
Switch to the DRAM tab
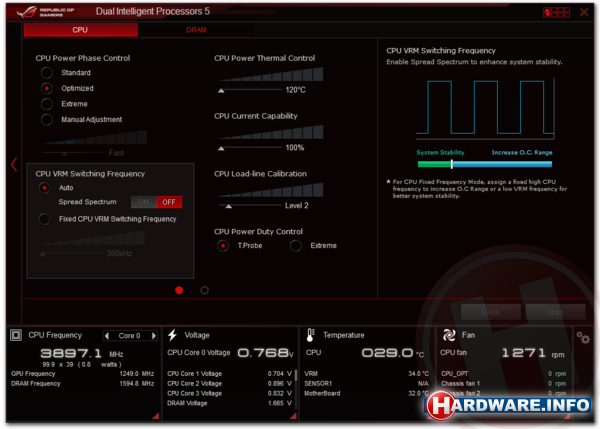click(x=196, y=30)
